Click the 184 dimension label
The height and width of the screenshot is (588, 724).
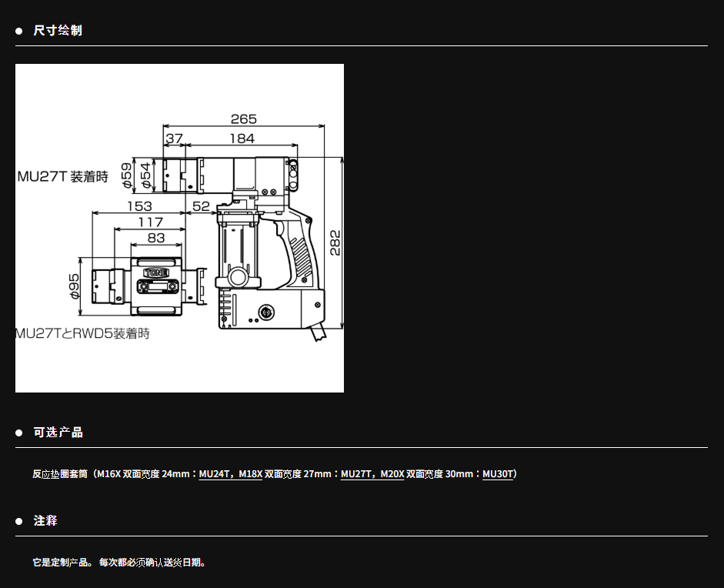pyautogui.click(x=242, y=139)
